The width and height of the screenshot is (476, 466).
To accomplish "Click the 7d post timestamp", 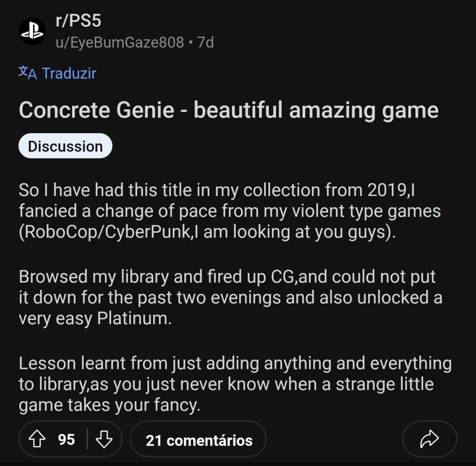I will tap(205, 43).
